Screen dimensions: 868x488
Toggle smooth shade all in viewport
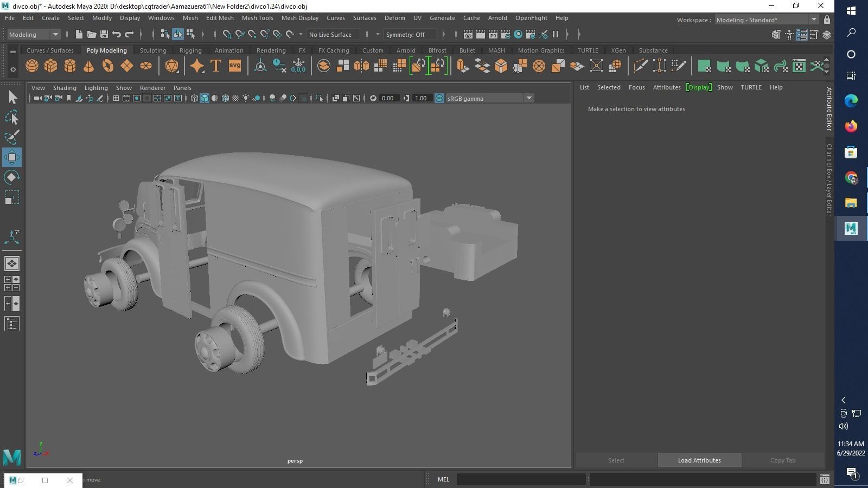[x=205, y=98]
